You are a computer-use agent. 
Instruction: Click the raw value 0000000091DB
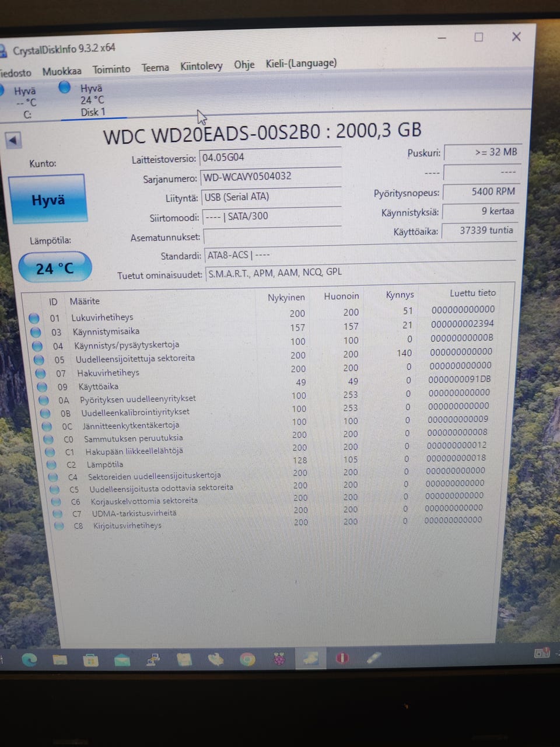click(460, 379)
